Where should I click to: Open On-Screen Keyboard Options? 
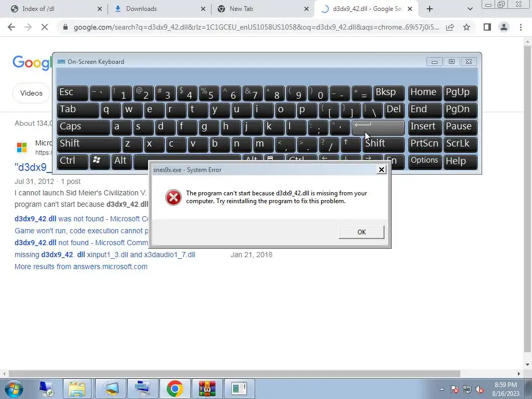click(425, 162)
